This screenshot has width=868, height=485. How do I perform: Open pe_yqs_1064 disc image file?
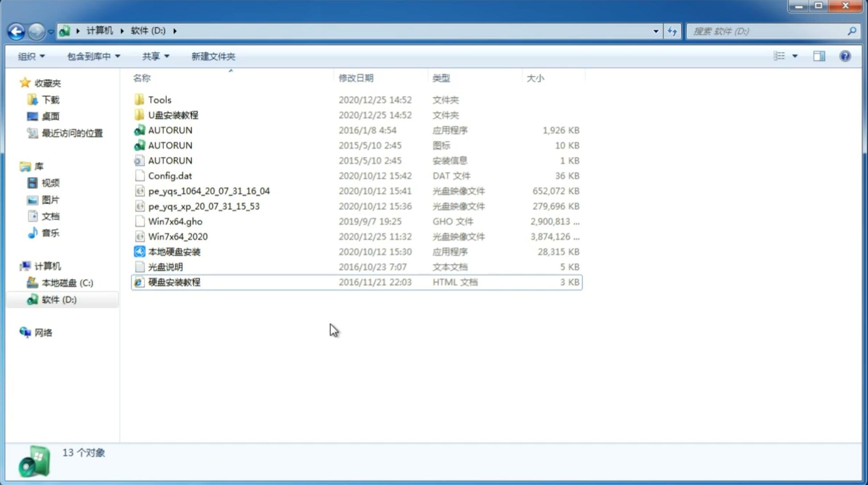(209, 191)
